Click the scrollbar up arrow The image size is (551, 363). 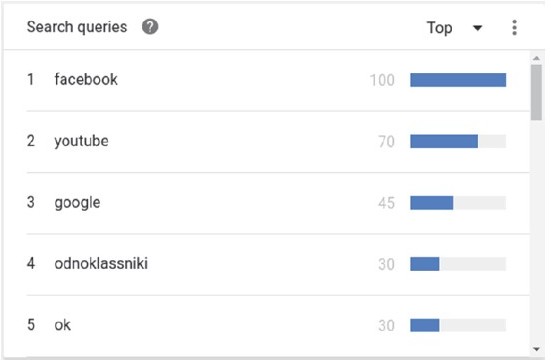[536, 58]
